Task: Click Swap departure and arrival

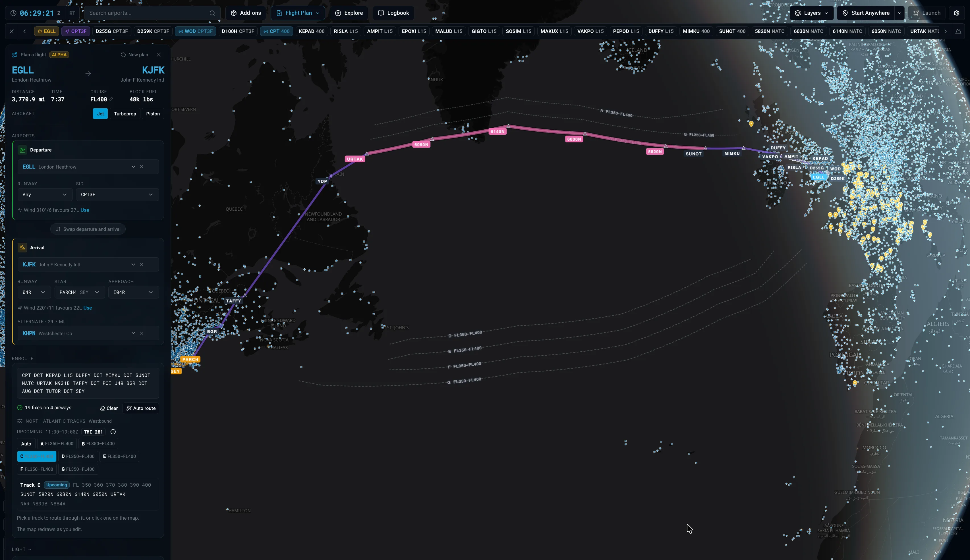Action: click(88, 229)
